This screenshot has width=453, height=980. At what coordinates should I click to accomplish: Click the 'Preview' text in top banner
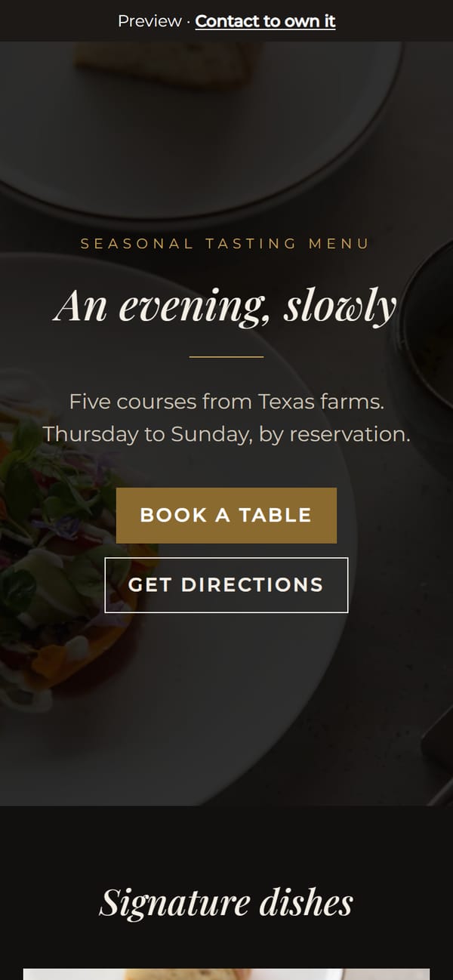coord(149,21)
